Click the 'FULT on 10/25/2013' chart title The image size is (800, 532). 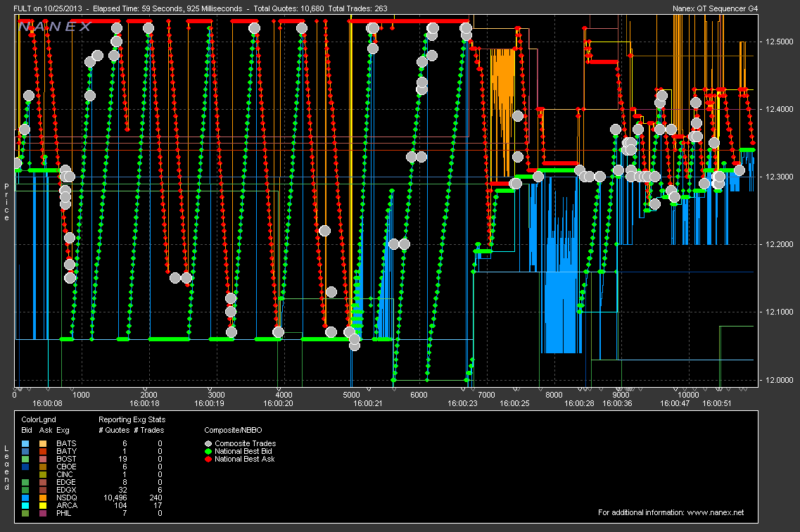(x=47, y=8)
